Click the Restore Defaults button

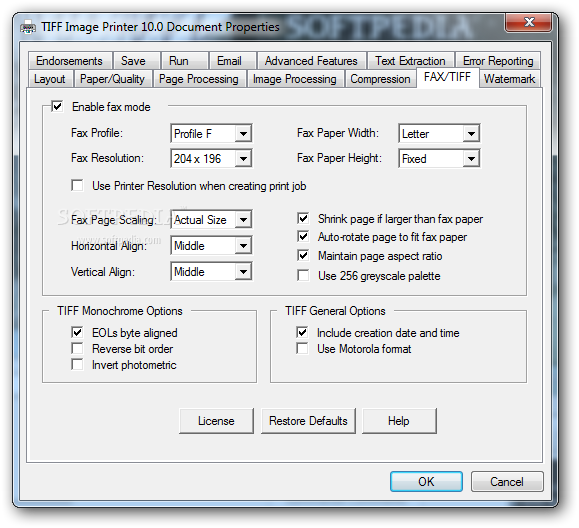pos(308,421)
